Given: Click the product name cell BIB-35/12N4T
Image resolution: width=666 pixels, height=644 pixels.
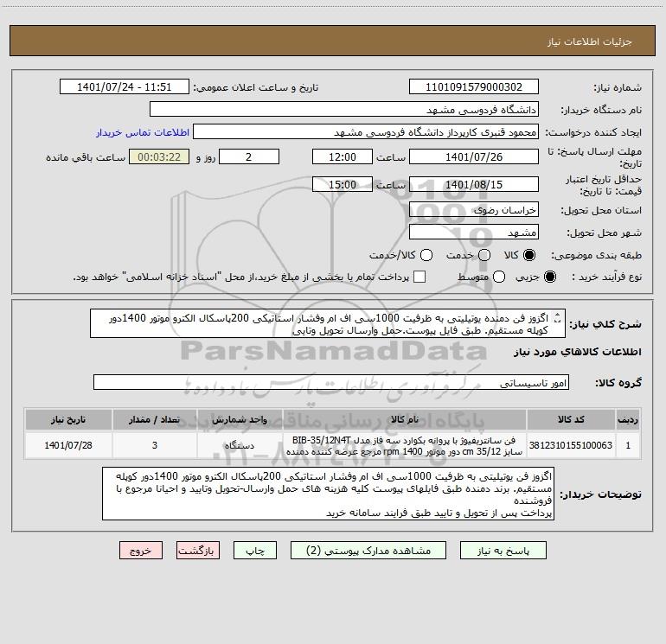Looking at the screenshot, I should 405,445.
